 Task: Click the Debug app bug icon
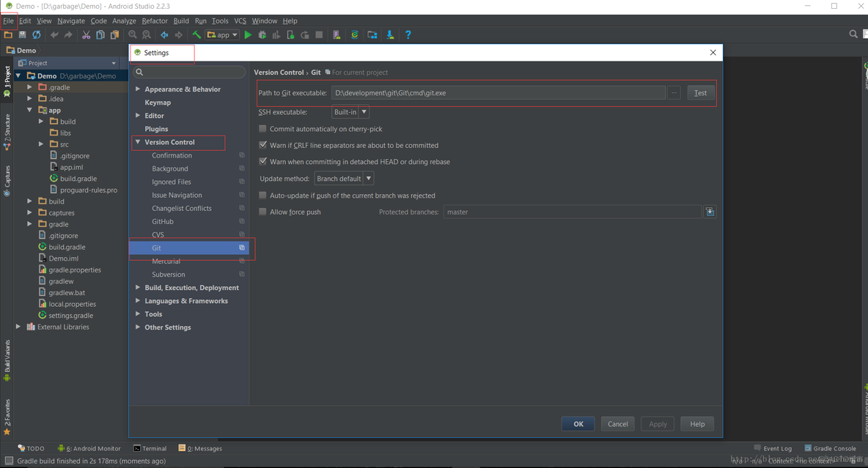[x=262, y=34]
